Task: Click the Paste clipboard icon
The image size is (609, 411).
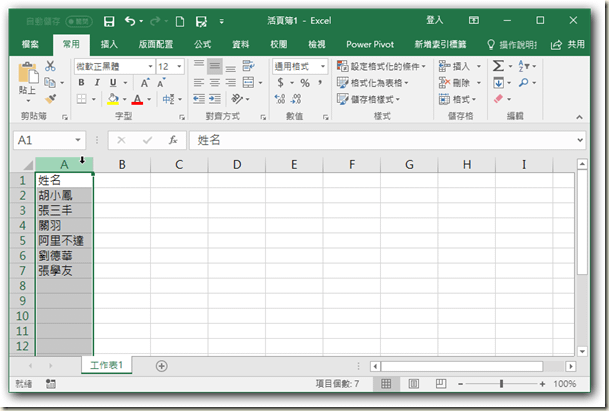Action: click(28, 73)
